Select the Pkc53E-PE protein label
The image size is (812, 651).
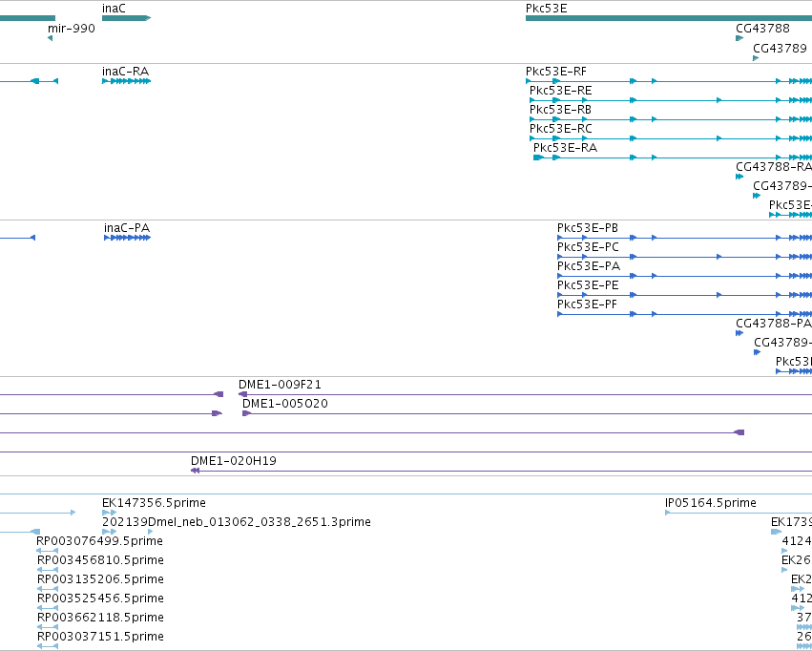coord(588,285)
